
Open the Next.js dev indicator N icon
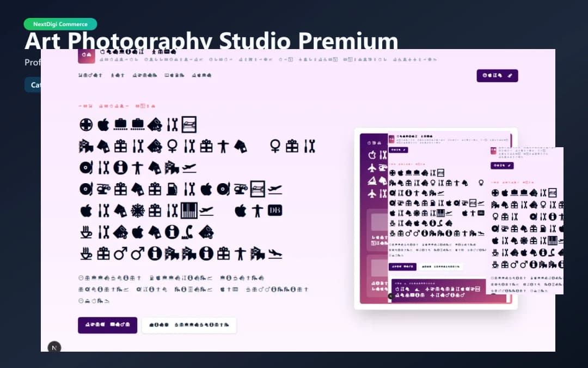[54, 347]
